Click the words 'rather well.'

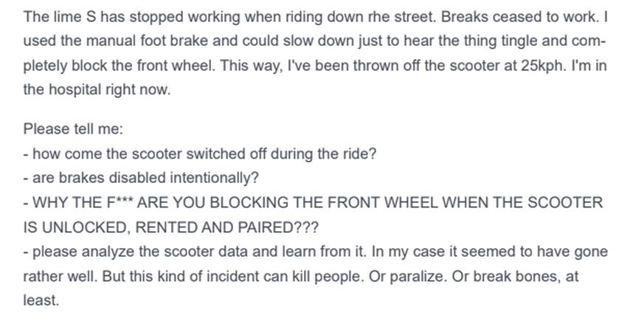pyautogui.click(x=60, y=276)
